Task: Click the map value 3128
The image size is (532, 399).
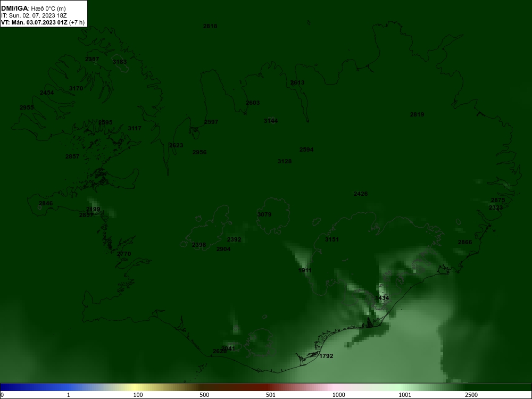Action: pos(285,162)
